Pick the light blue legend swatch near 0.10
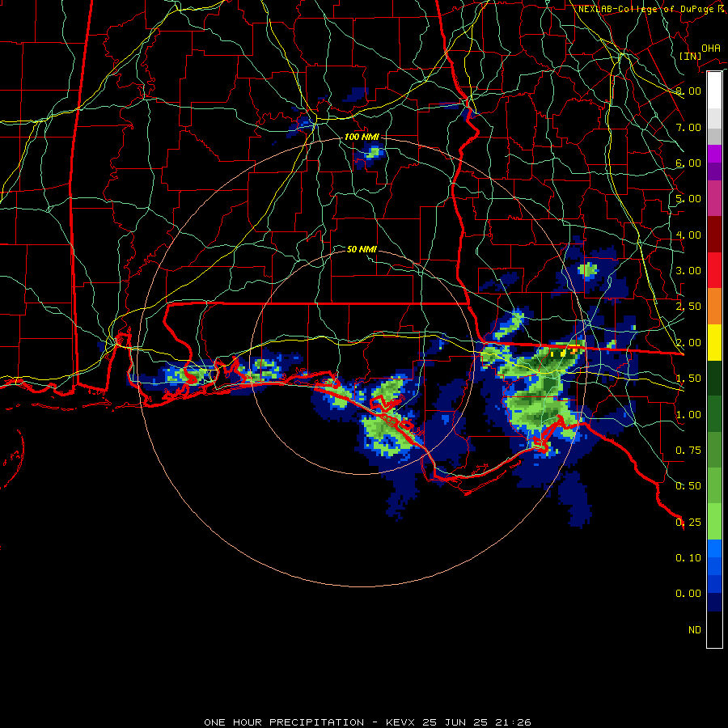This screenshot has width=728, height=728. click(x=714, y=548)
